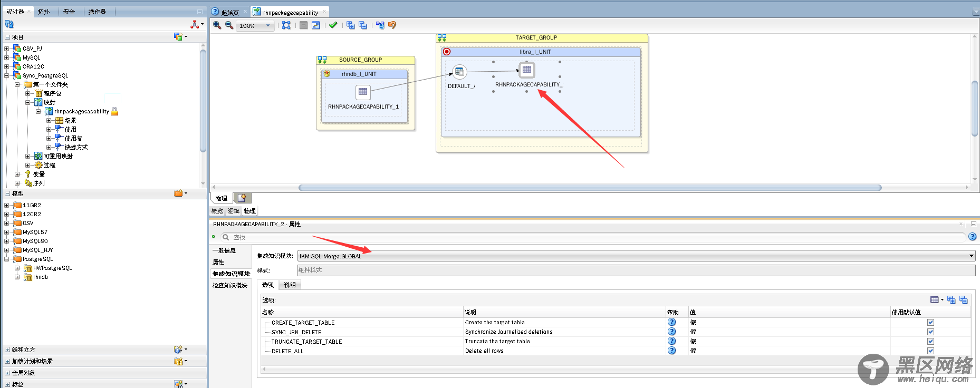Select the HWPostgreSQL model in tree
Image resolution: width=980 pixels, height=388 pixels.
tap(53, 268)
